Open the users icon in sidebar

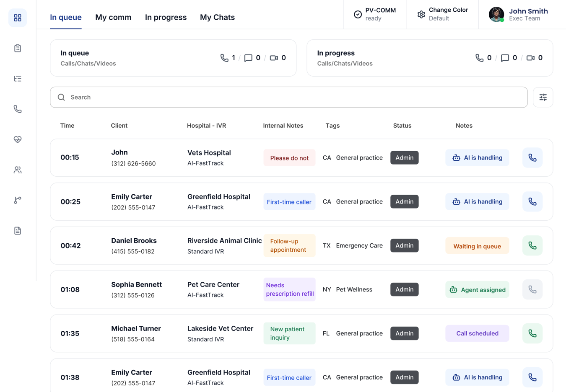(18, 170)
